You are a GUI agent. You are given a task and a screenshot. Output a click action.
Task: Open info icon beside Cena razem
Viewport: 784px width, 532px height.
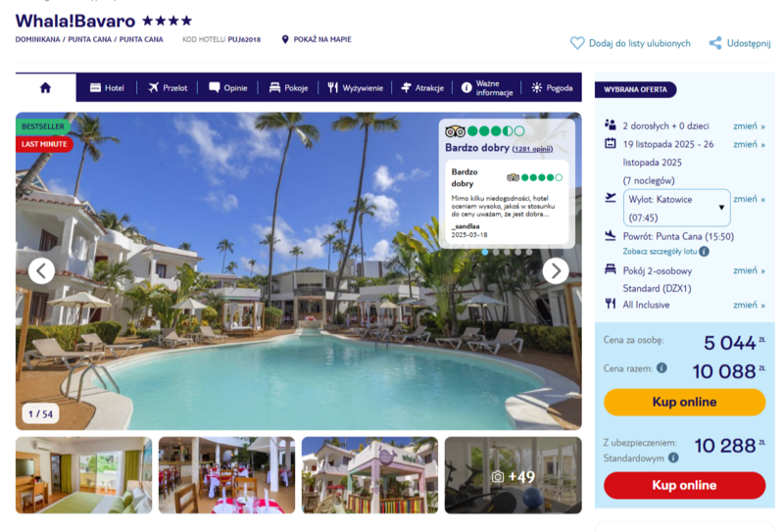tap(662, 368)
